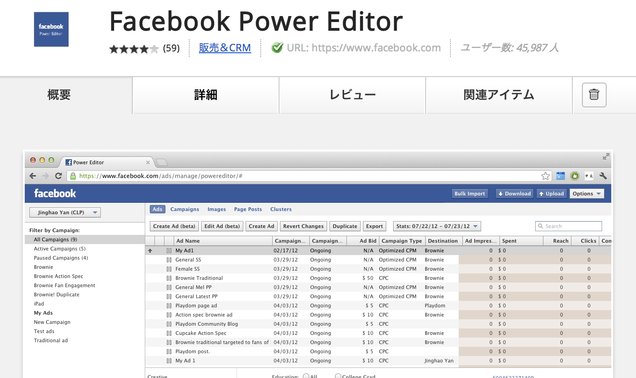The image size is (636, 378).
Task: Select the Ads tab
Action: click(x=157, y=209)
